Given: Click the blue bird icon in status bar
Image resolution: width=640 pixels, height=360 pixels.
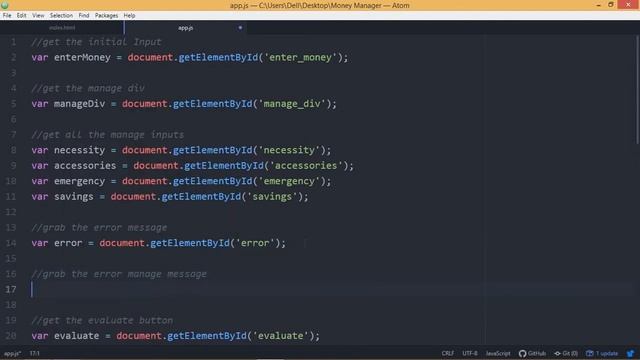Looking at the screenshot, I should click(x=631, y=353).
